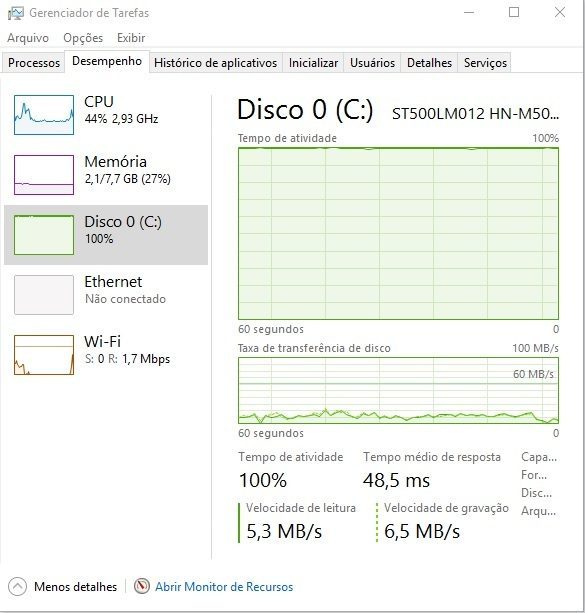Screen dimensions: 585x613
Task: Click the Tempo de atividade disk graph
Action: click(398, 233)
